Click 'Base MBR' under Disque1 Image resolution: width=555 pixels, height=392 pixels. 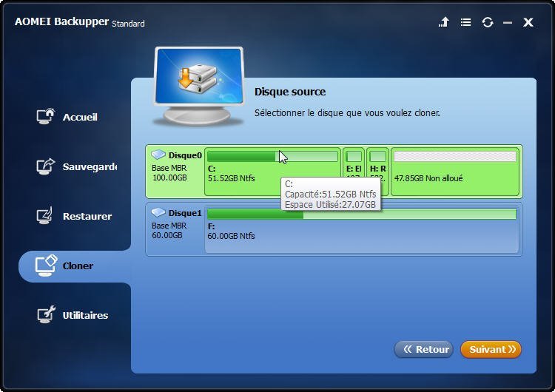(169, 226)
